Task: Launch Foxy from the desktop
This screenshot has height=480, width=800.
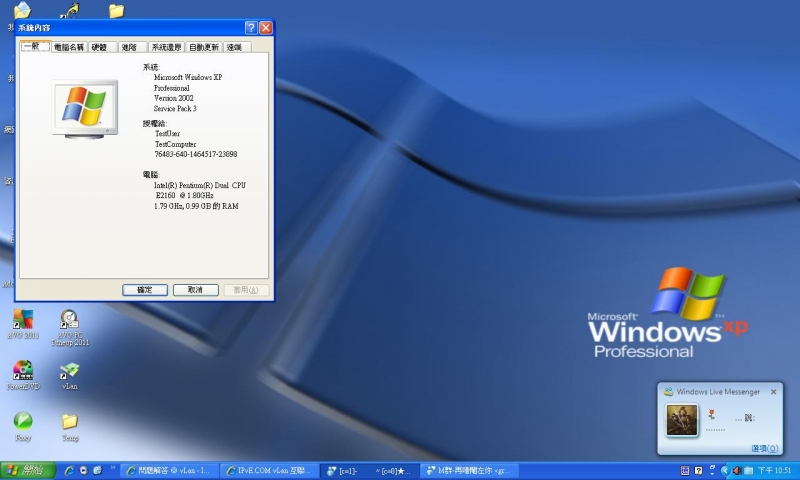Action: (22, 421)
